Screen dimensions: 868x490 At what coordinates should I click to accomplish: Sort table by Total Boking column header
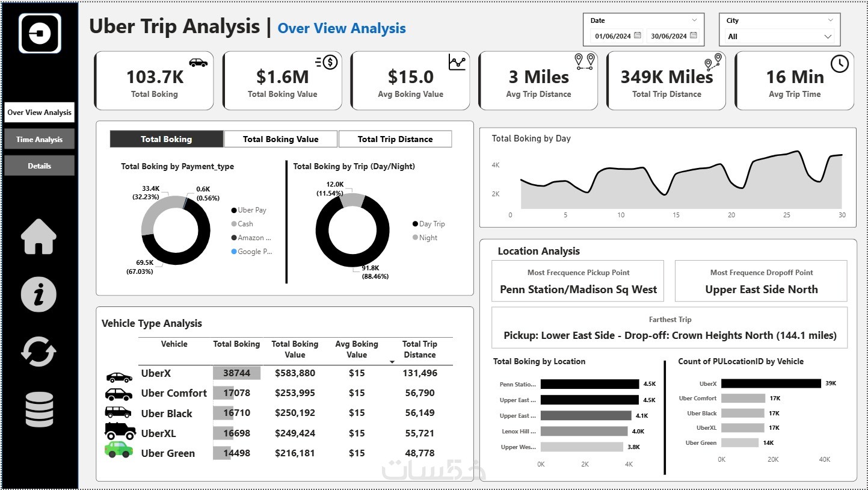(236, 344)
